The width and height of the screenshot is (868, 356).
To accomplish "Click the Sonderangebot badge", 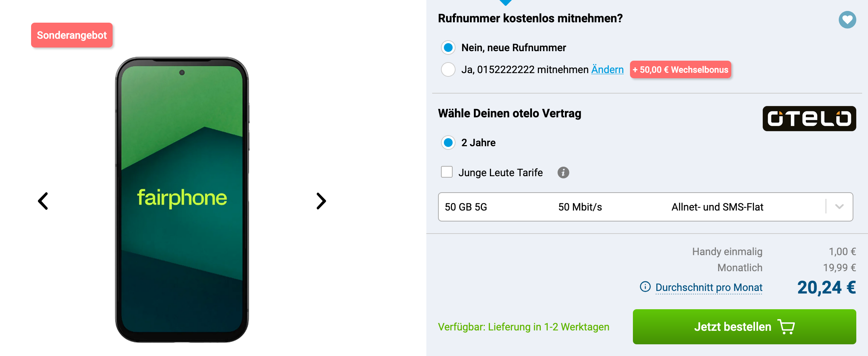I will click(x=72, y=35).
